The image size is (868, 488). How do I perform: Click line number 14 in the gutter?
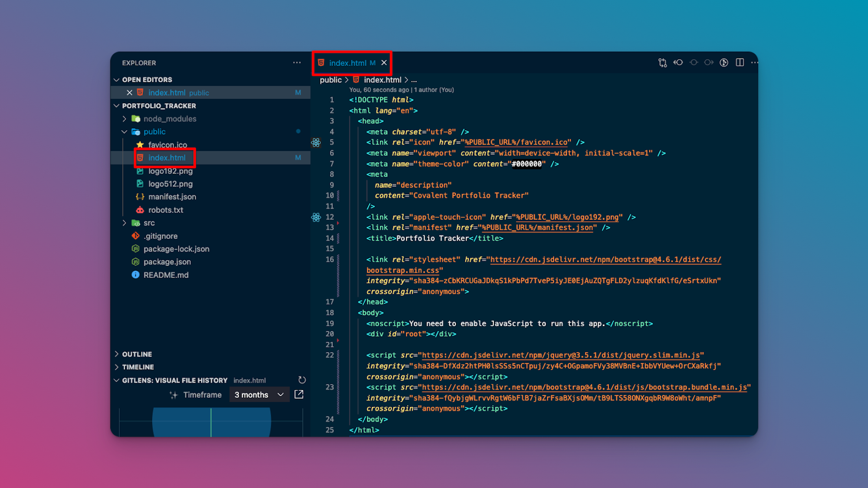pyautogui.click(x=329, y=238)
